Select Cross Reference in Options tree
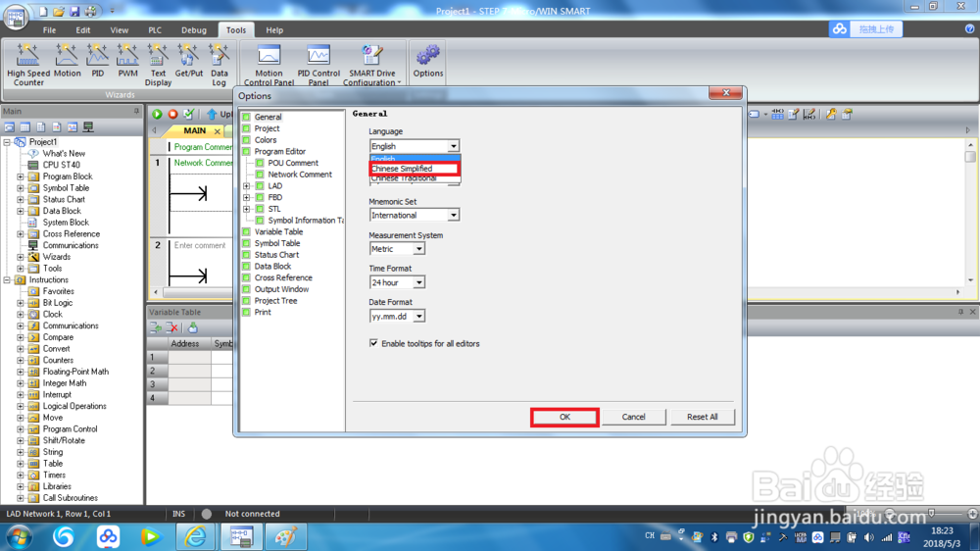The height and width of the screenshot is (551, 980). tap(283, 277)
